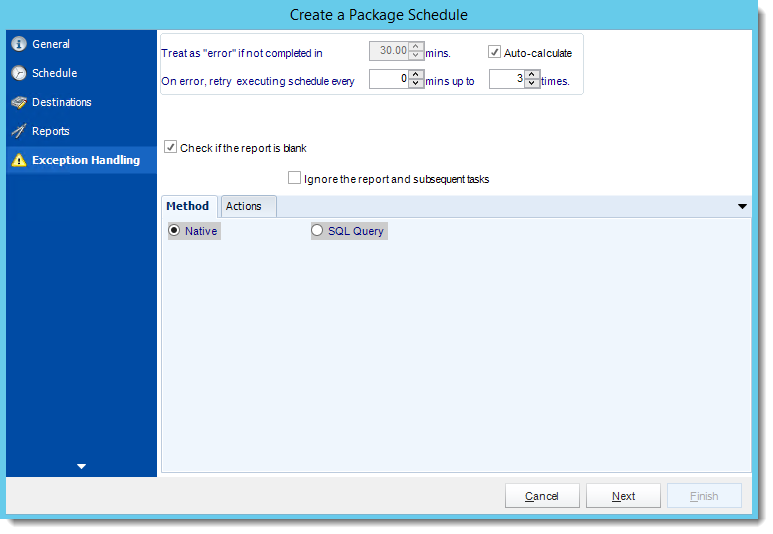This screenshot has width=773, height=534.
Task: Switch to the Reports section
Action: pyautogui.click(x=81, y=131)
